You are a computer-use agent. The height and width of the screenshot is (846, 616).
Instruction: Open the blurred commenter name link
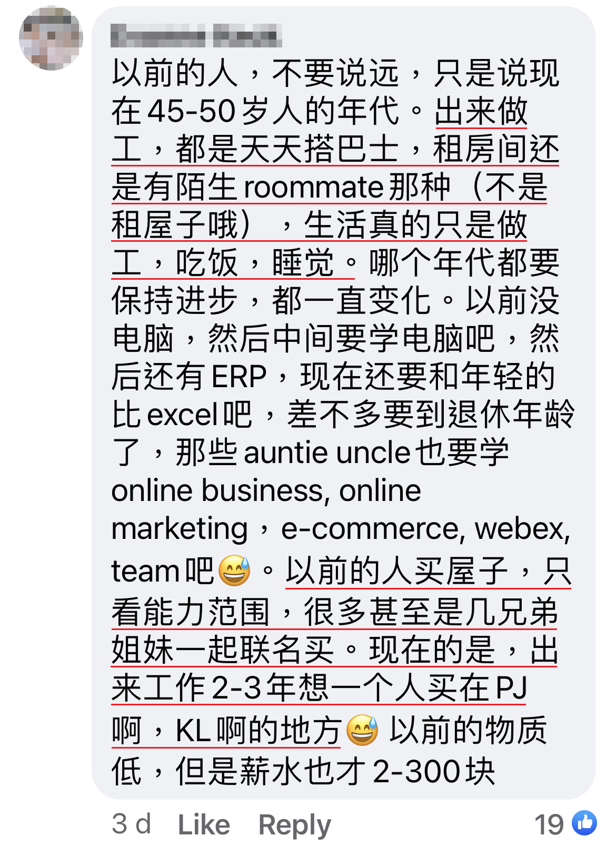pyautogui.click(x=196, y=36)
